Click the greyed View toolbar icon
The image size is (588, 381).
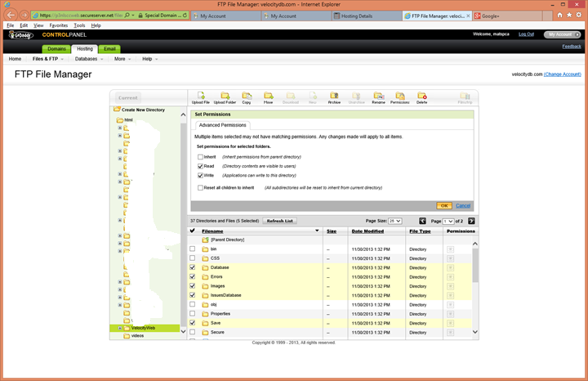click(x=313, y=96)
